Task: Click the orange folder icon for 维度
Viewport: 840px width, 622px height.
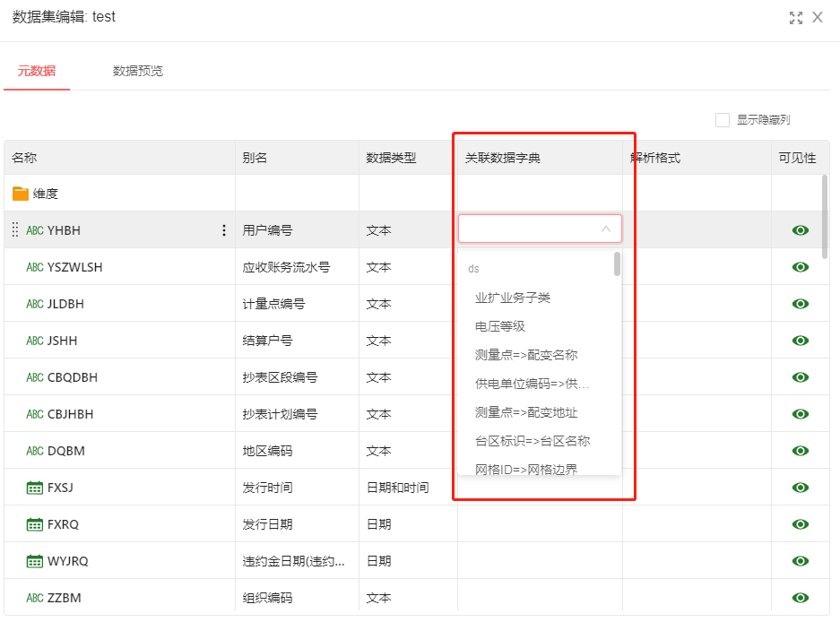Action: tap(21, 194)
